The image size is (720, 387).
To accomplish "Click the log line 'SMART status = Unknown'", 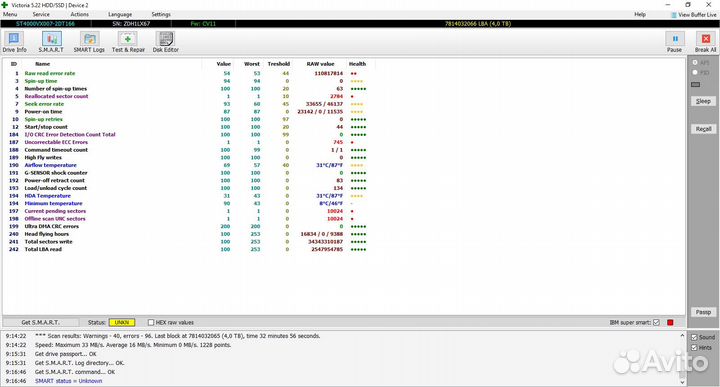I will (68, 381).
